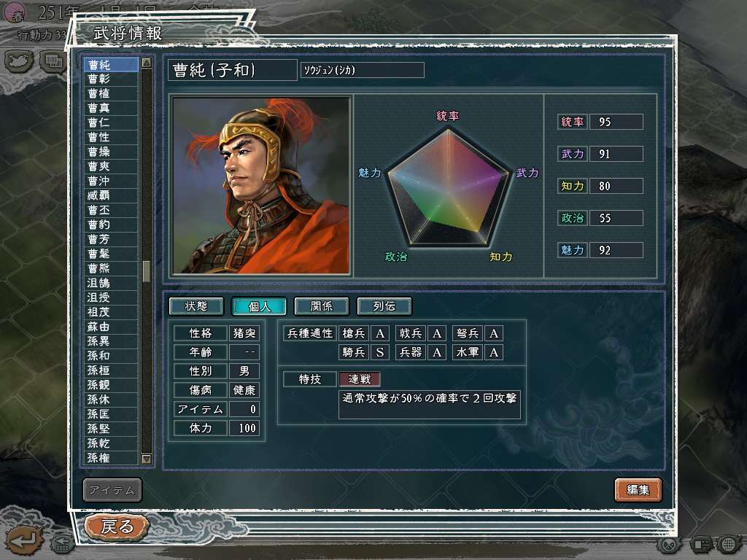Select 曹操 in the officer list

111,152
